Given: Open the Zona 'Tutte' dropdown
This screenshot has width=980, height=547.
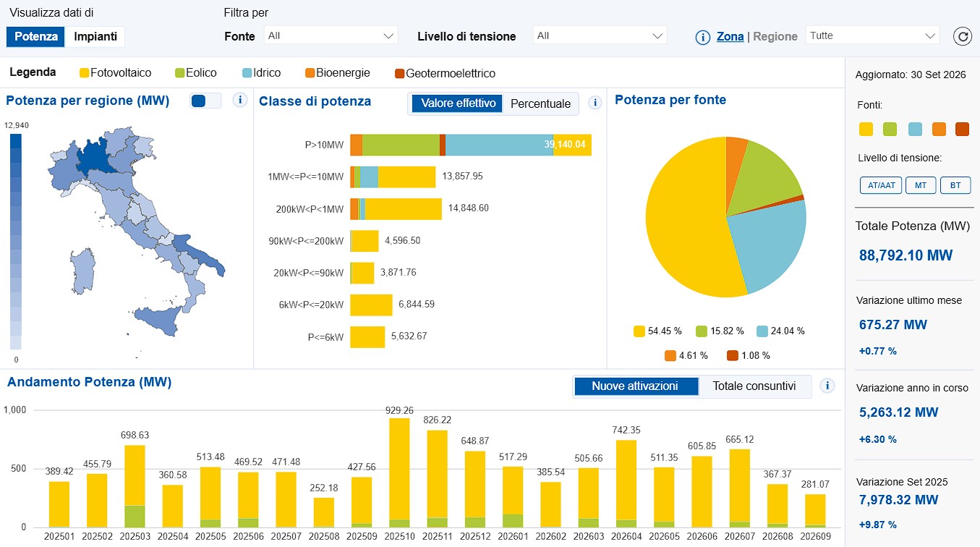Looking at the screenshot, I should (x=872, y=35).
